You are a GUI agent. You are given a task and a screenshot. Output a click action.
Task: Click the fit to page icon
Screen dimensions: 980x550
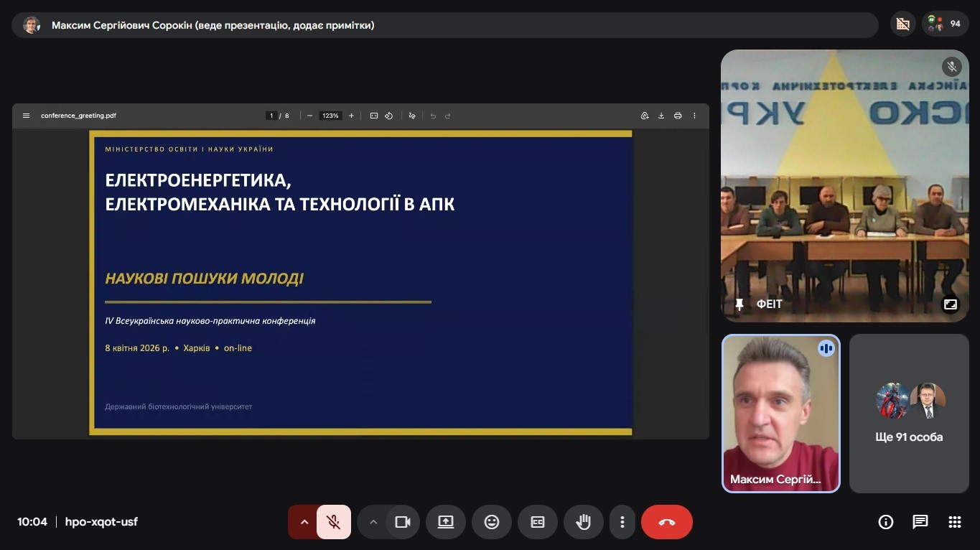click(373, 116)
